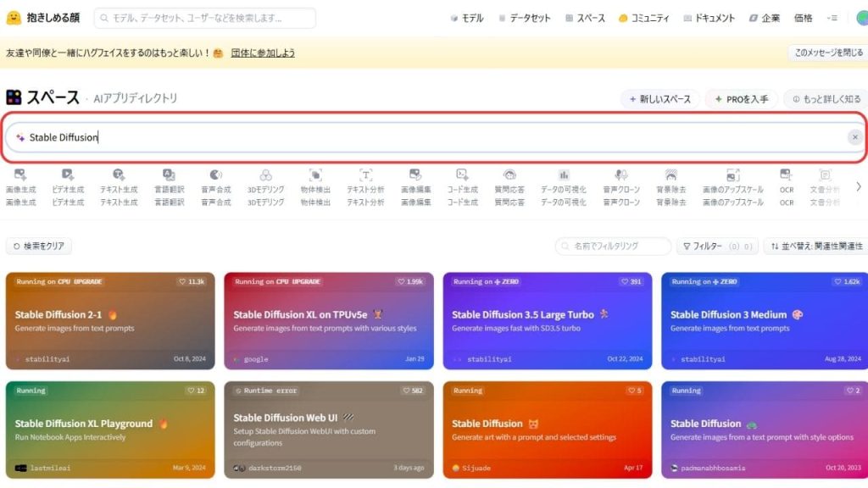The image size is (868, 488).
Task: Click このメッセージを閉じる button
Action: 828,53
